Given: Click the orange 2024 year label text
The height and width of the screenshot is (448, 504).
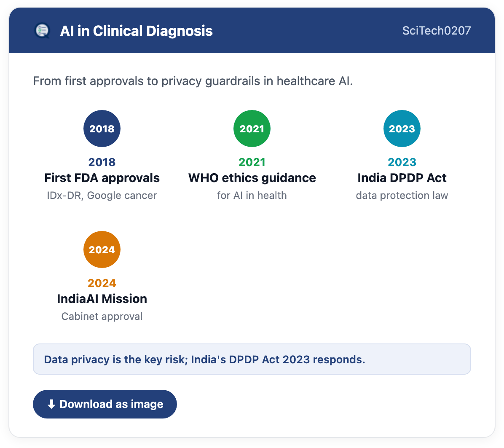Looking at the screenshot, I should point(102,283).
